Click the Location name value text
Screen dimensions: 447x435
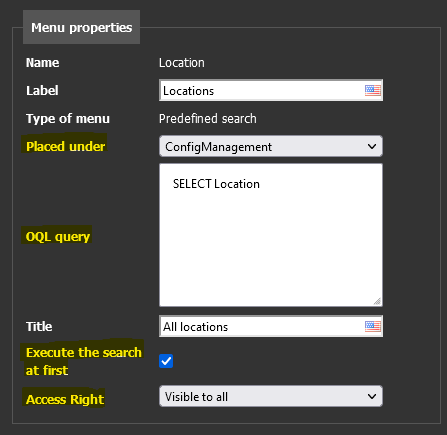pyautogui.click(x=182, y=63)
